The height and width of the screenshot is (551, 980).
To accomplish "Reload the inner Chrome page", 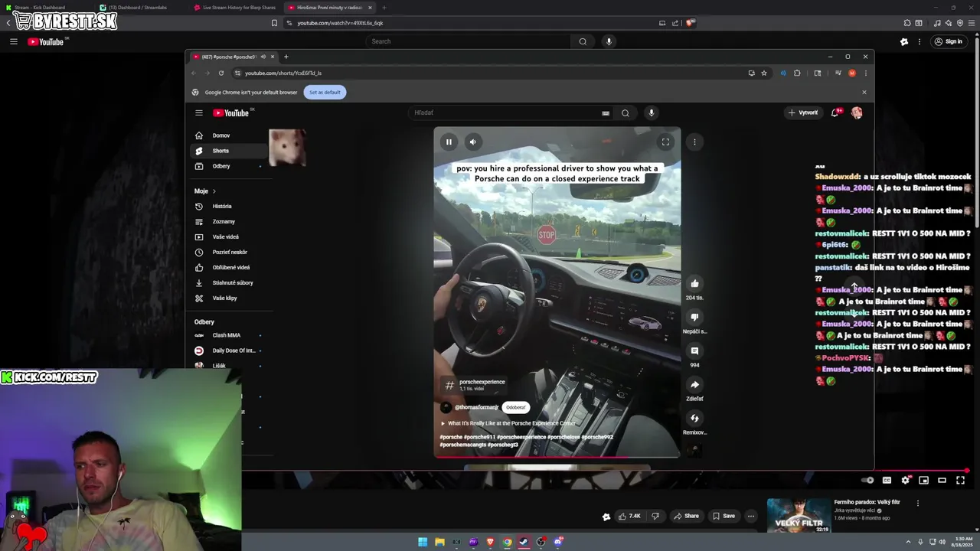I will click(x=221, y=73).
